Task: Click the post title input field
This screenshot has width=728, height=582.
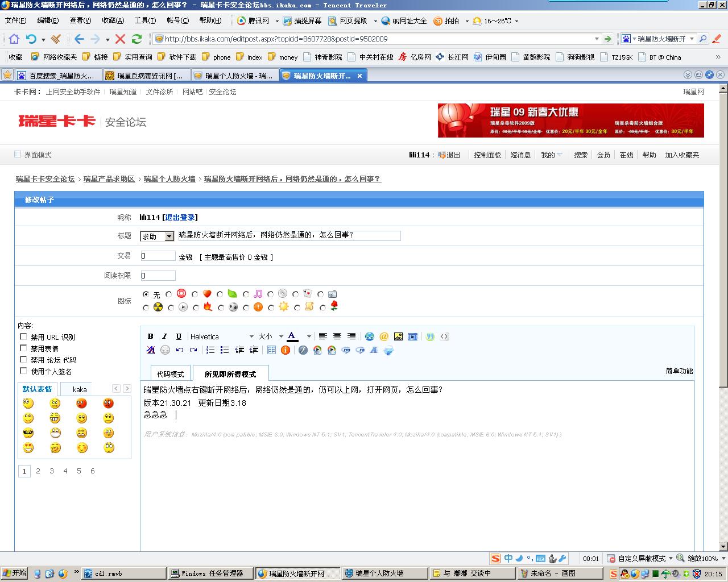Action: (289, 235)
